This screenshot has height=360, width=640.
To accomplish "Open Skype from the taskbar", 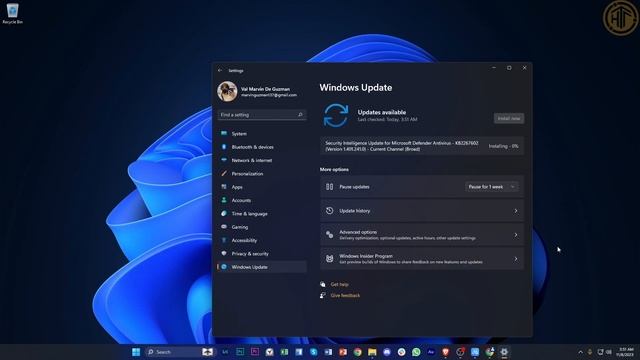I will coord(313,352).
